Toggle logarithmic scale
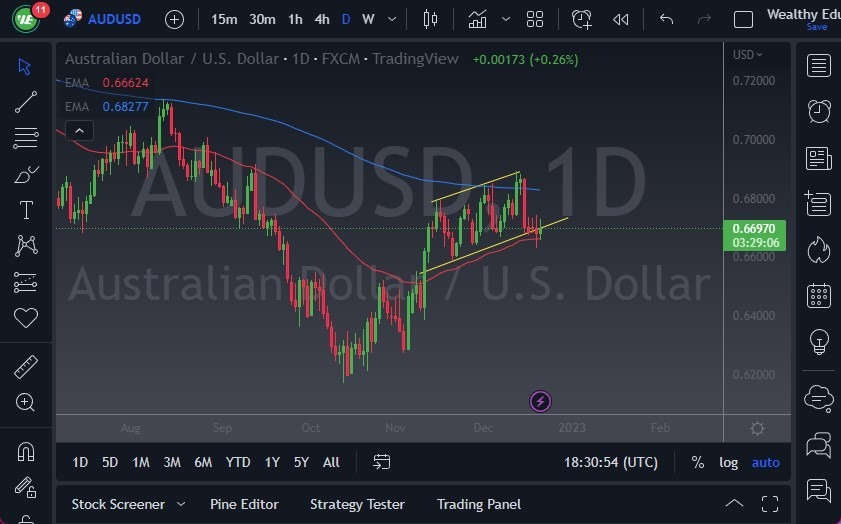Image resolution: width=841 pixels, height=524 pixels. point(728,462)
